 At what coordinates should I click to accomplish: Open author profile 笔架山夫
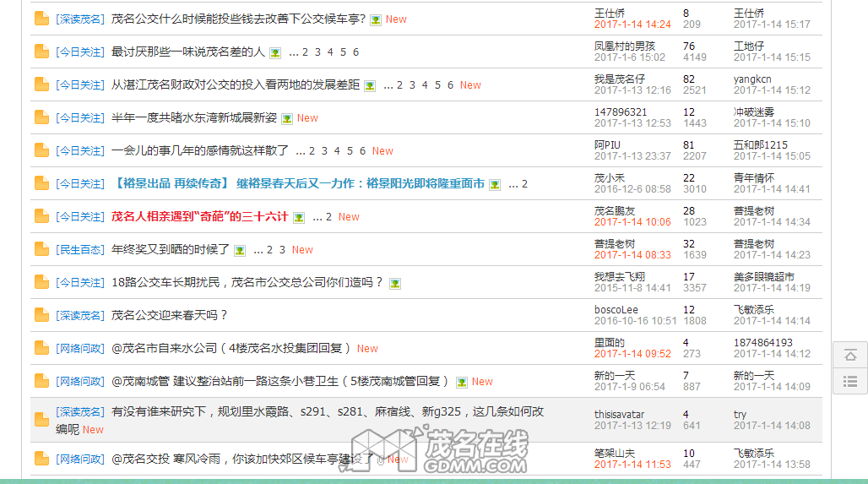click(615, 453)
